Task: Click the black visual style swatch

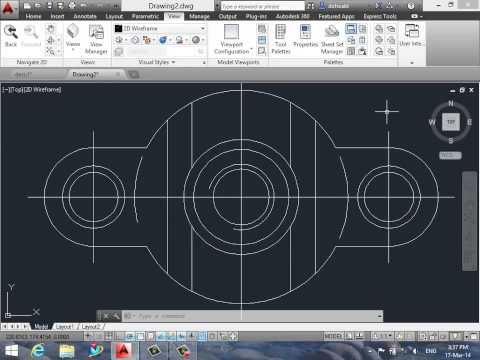Action: pos(118,29)
